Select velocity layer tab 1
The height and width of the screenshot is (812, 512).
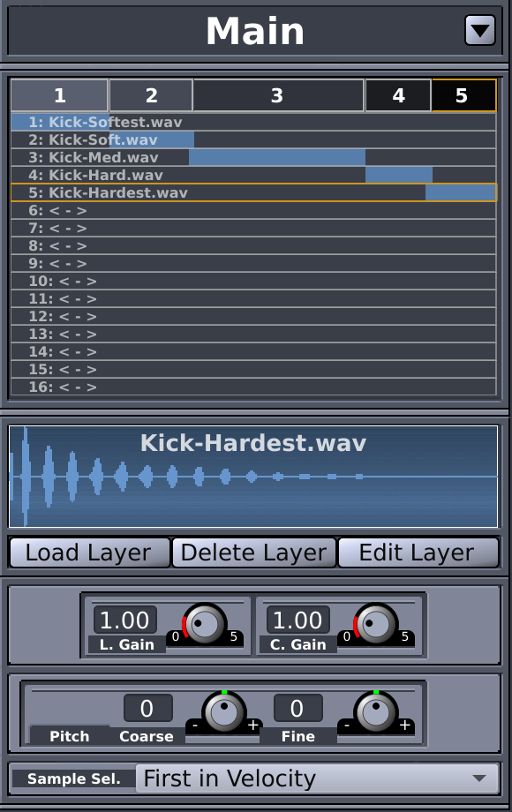click(x=59, y=95)
